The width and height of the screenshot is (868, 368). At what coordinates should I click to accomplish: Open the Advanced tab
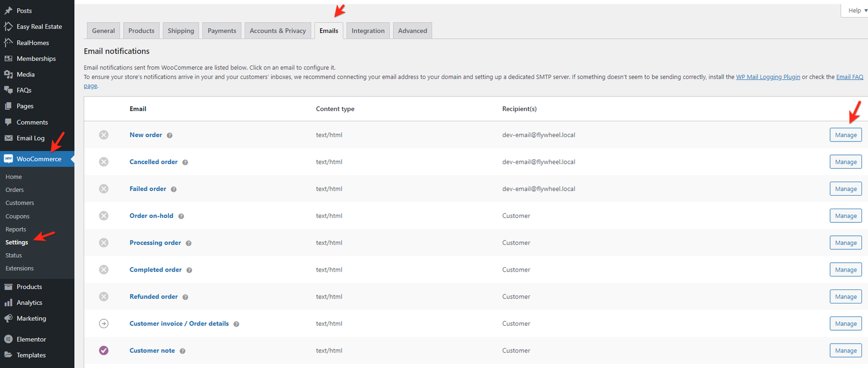point(412,31)
